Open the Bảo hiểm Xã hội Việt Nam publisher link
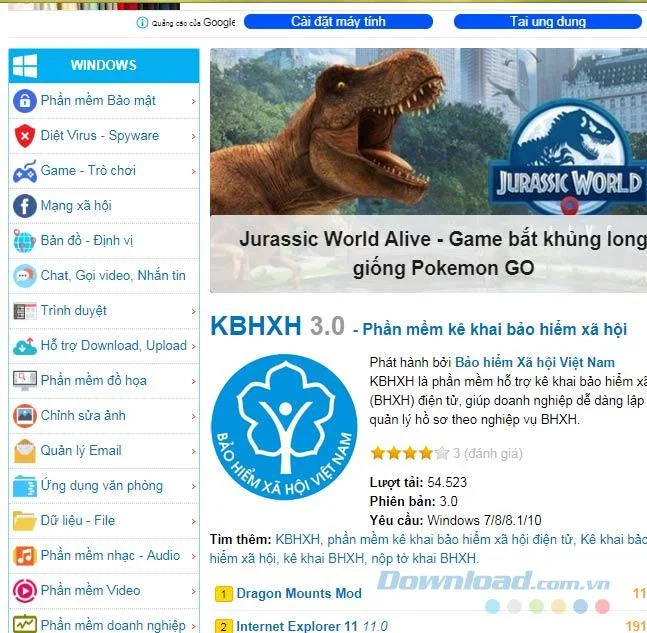Image resolution: width=647 pixels, height=633 pixels. coord(535,362)
